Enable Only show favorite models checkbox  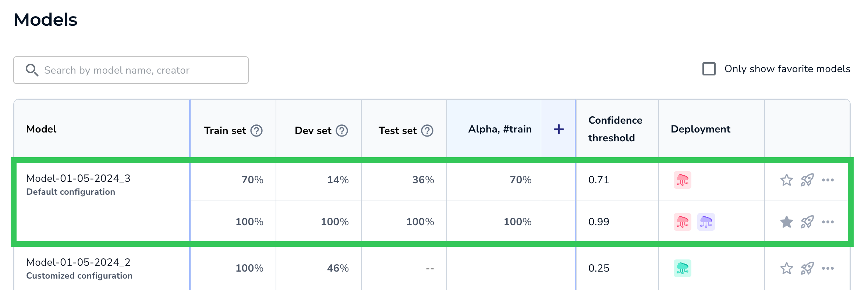point(709,69)
